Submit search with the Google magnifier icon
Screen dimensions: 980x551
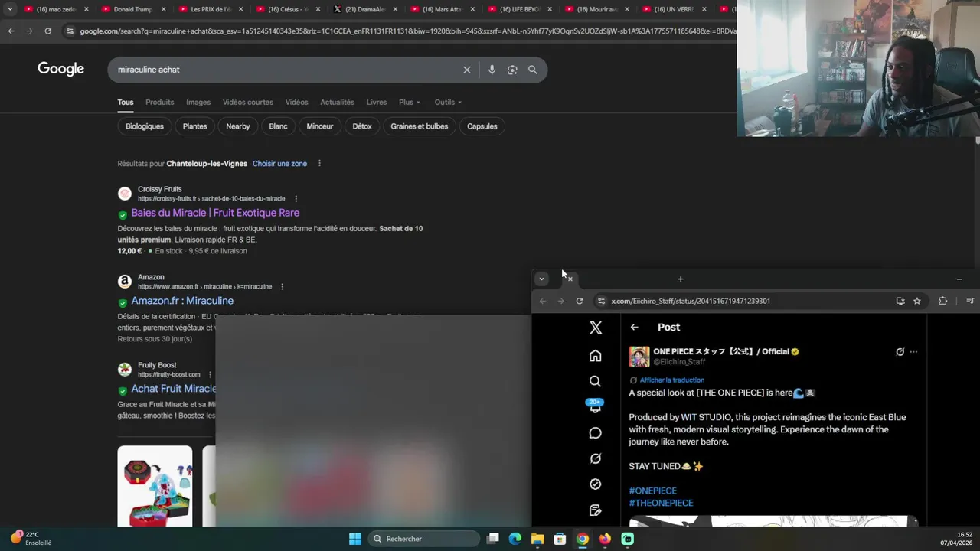pos(533,70)
